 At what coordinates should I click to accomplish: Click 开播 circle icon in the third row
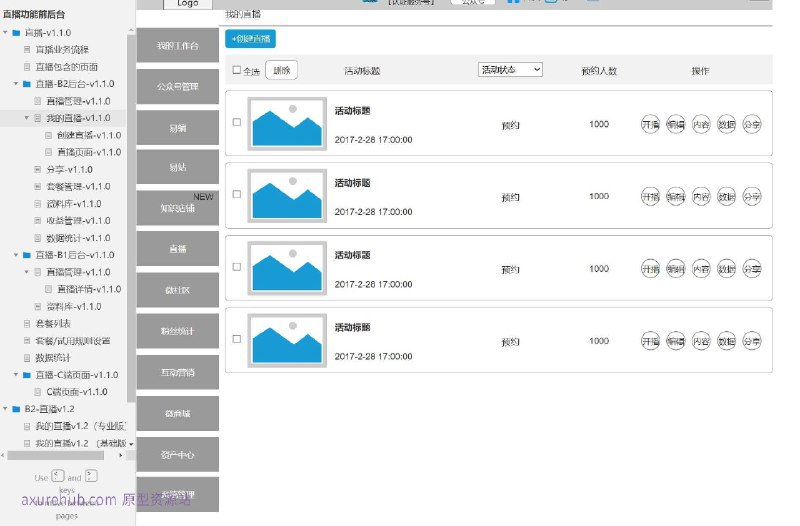[x=650, y=268]
